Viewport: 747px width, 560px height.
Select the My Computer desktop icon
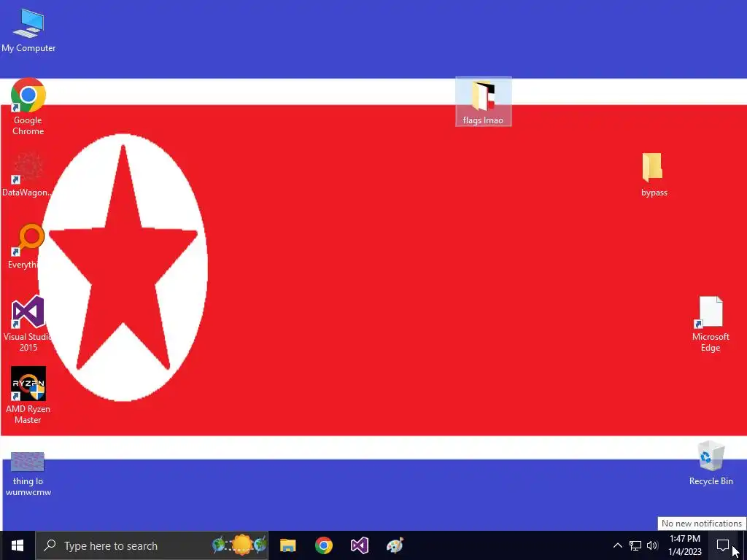(28, 31)
